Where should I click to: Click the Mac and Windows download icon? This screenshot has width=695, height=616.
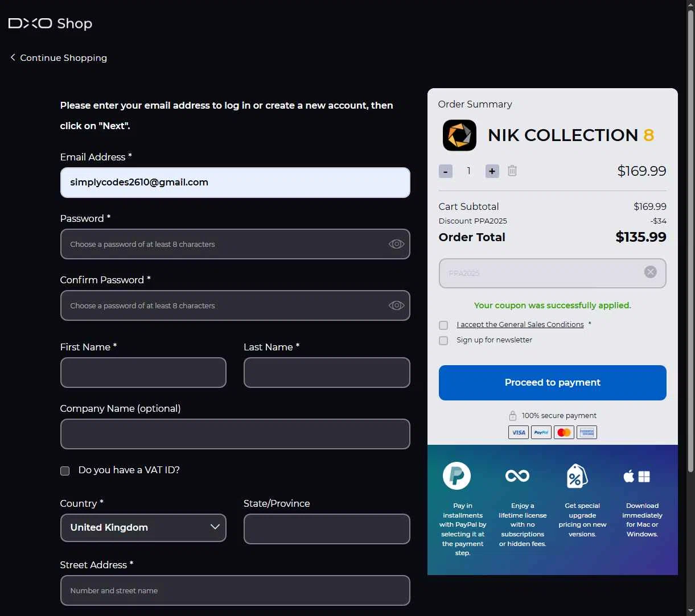click(x=636, y=477)
